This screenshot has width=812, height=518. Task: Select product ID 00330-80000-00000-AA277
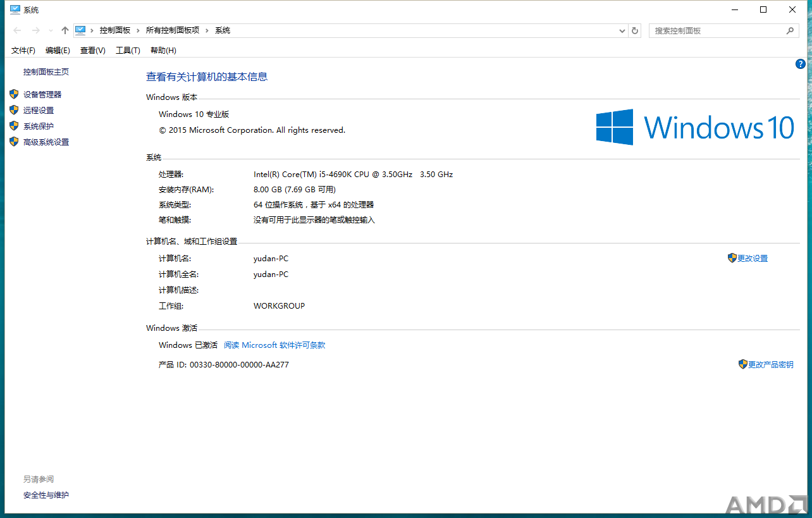(x=239, y=365)
